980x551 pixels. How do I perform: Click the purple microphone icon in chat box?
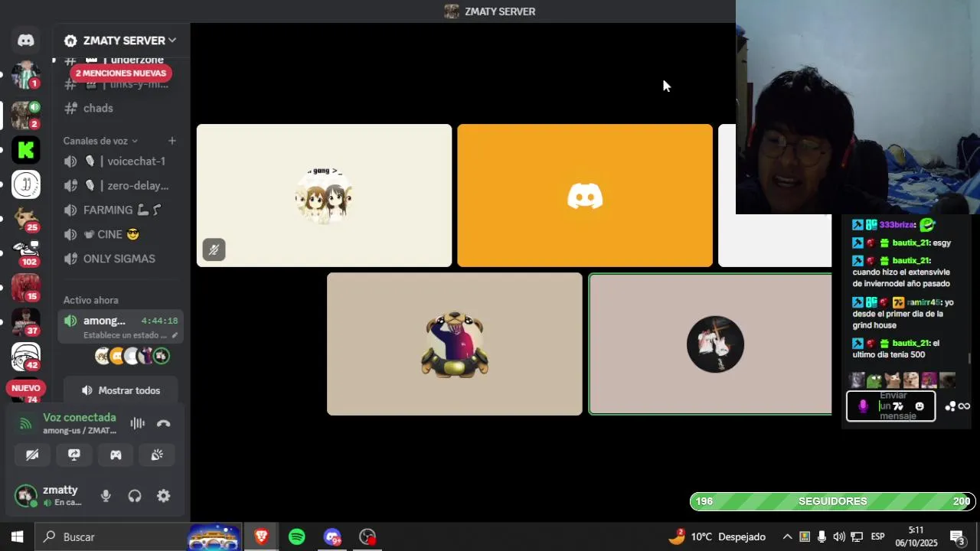pos(863,406)
